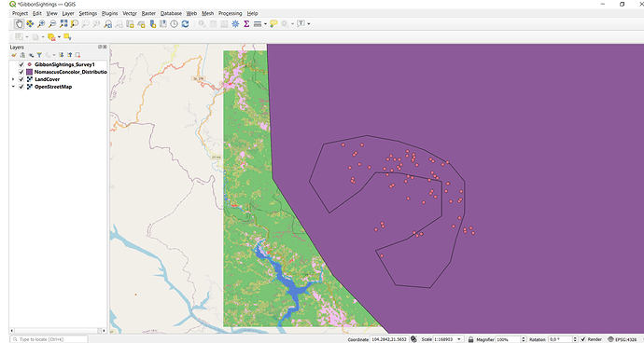Collapse the OpenStreetMap layer group
The width and height of the screenshot is (644, 343).
pyautogui.click(x=13, y=87)
